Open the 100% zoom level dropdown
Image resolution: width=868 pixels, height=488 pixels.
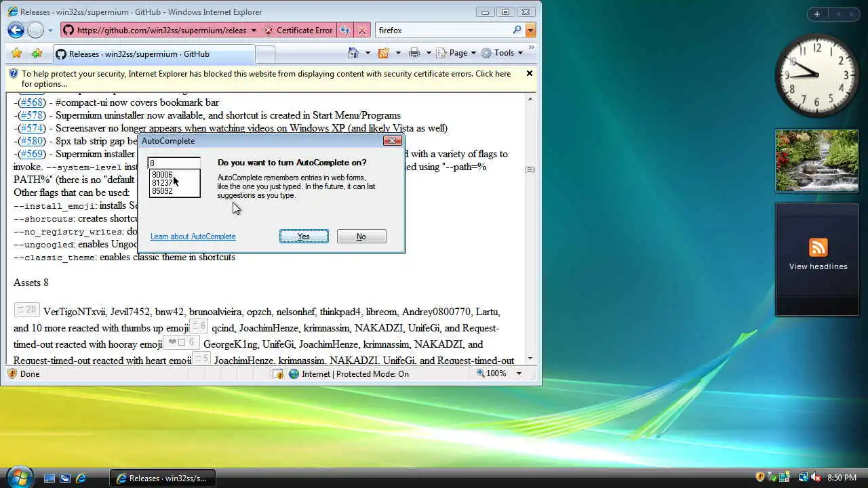coord(519,373)
